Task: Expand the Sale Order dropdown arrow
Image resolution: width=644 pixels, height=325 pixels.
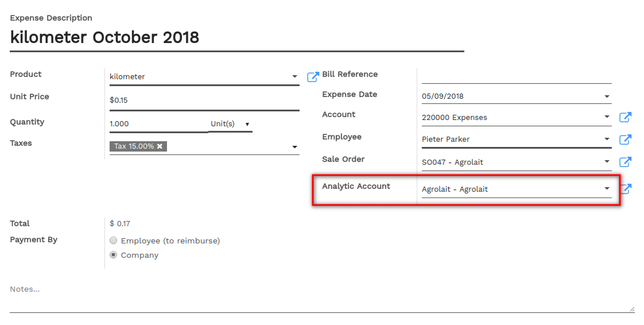Action: pyautogui.click(x=607, y=161)
